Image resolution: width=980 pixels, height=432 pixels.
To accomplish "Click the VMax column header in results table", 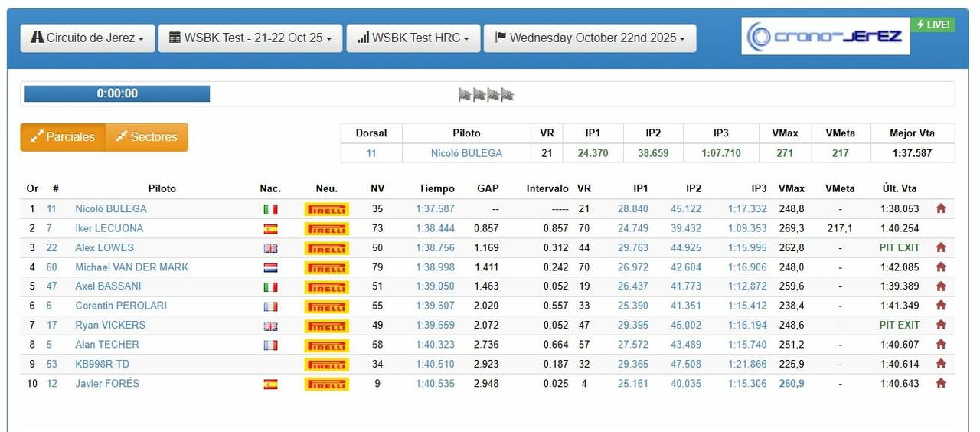I will [792, 188].
